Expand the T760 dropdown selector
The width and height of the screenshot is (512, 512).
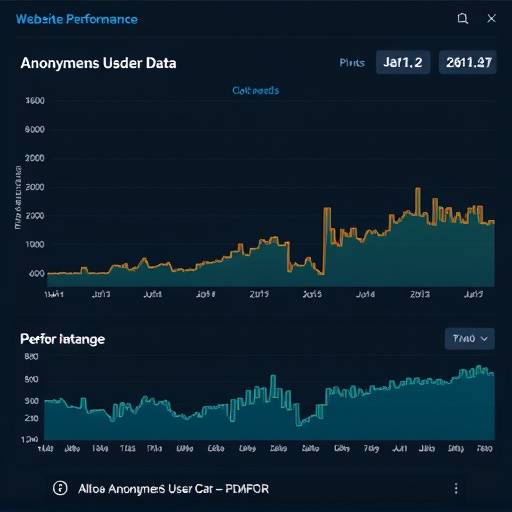tap(470, 339)
